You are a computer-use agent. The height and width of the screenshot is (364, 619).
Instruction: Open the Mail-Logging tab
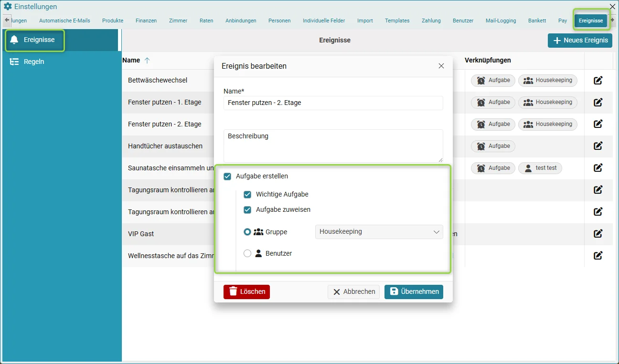pos(501,21)
